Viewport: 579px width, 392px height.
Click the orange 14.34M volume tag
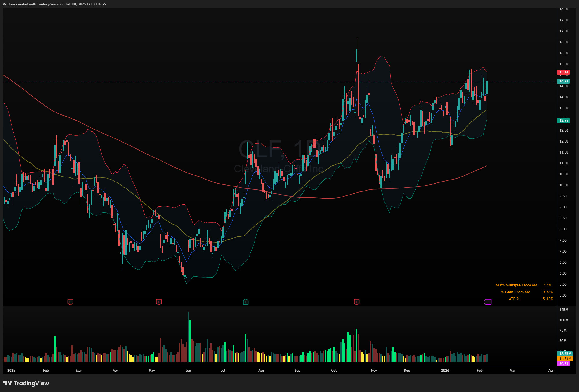565,359
